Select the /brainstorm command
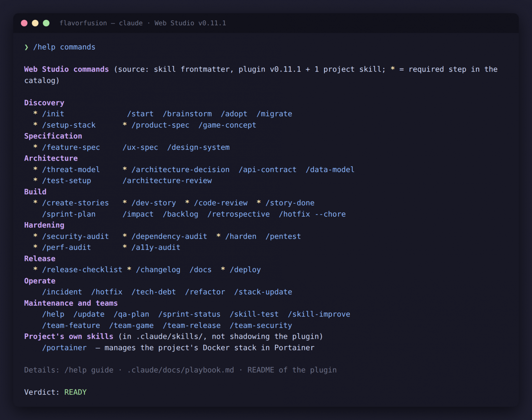The width and height of the screenshot is (532, 420). 187,114
